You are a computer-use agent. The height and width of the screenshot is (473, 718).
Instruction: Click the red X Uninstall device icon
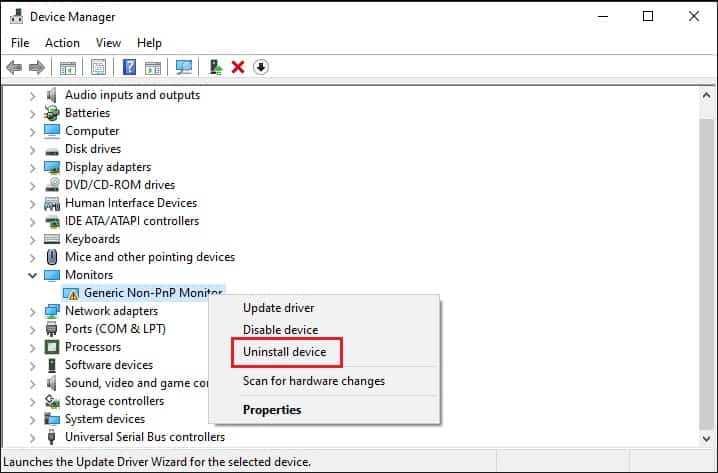[238, 67]
